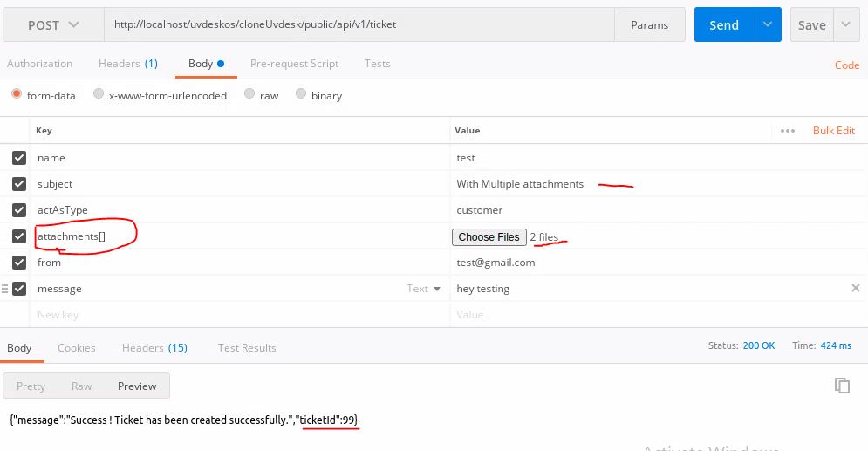
Task: Expand the Save options dropdown arrow
Action: point(845,25)
